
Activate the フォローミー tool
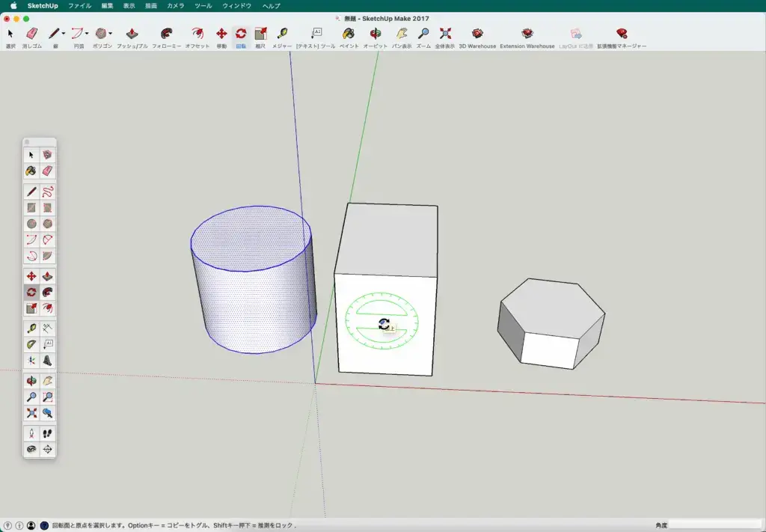point(166,34)
